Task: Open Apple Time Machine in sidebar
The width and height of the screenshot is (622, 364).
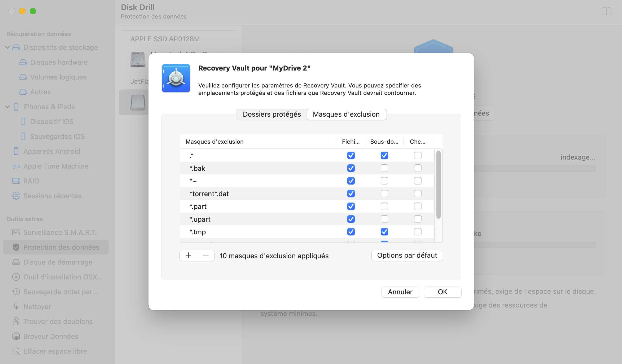Action: click(56, 166)
